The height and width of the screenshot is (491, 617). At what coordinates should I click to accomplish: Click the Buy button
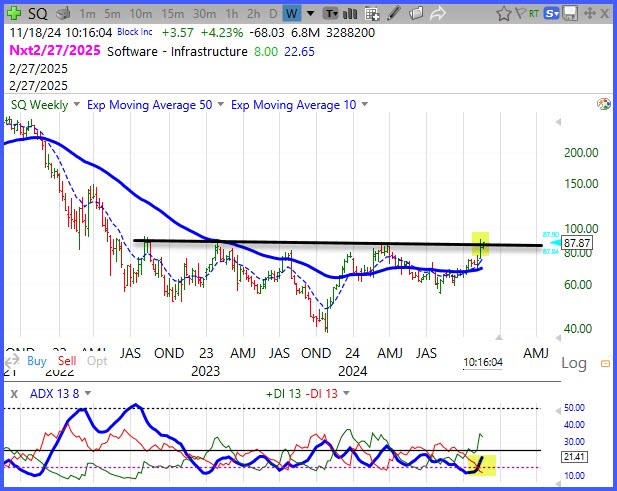(x=37, y=361)
